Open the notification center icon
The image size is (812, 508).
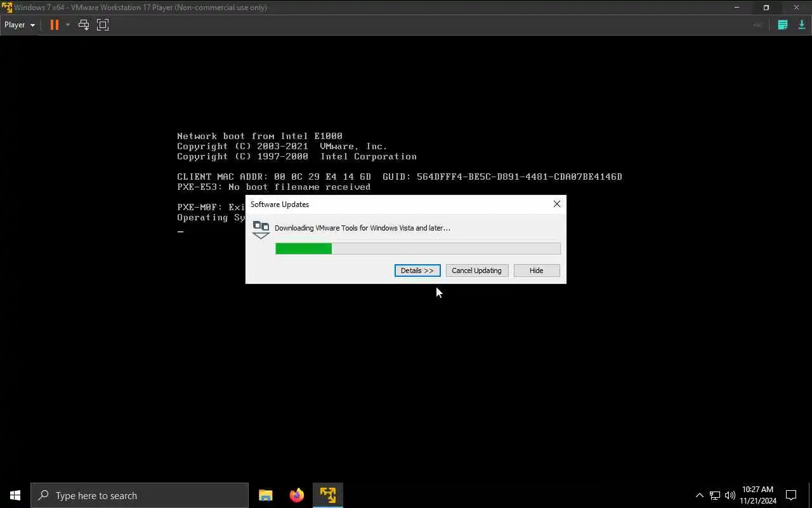pyautogui.click(x=791, y=495)
